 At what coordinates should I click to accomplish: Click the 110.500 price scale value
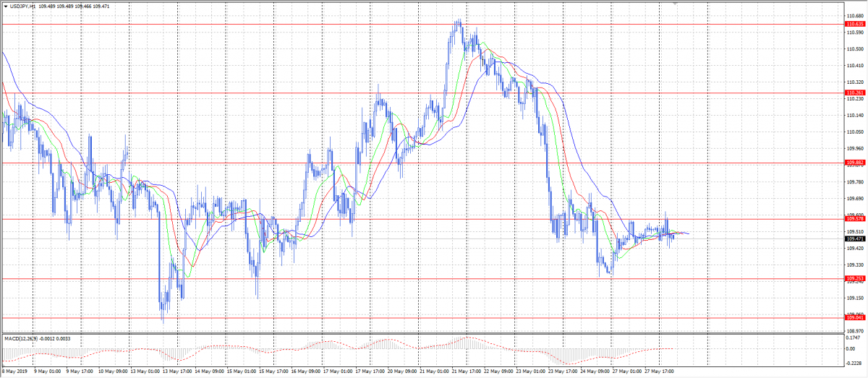[x=856, y=49]
